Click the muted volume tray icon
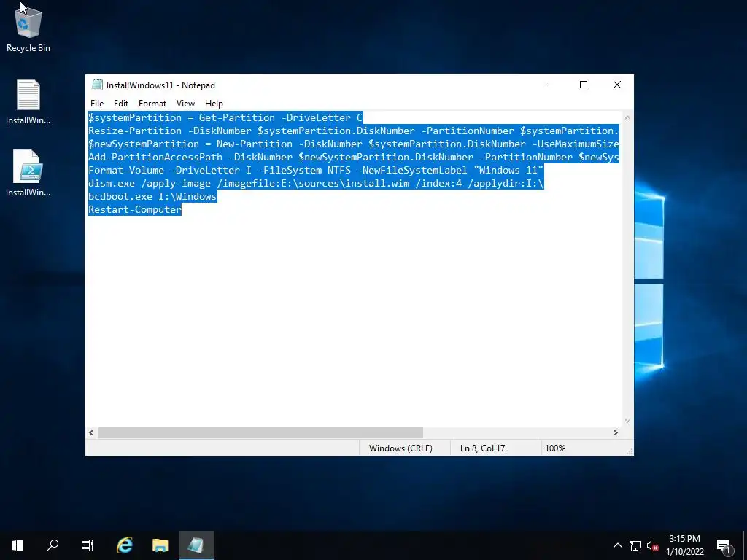Image resolution: width=747 pixels, height=560 pixels. click(x=652, y=545)
